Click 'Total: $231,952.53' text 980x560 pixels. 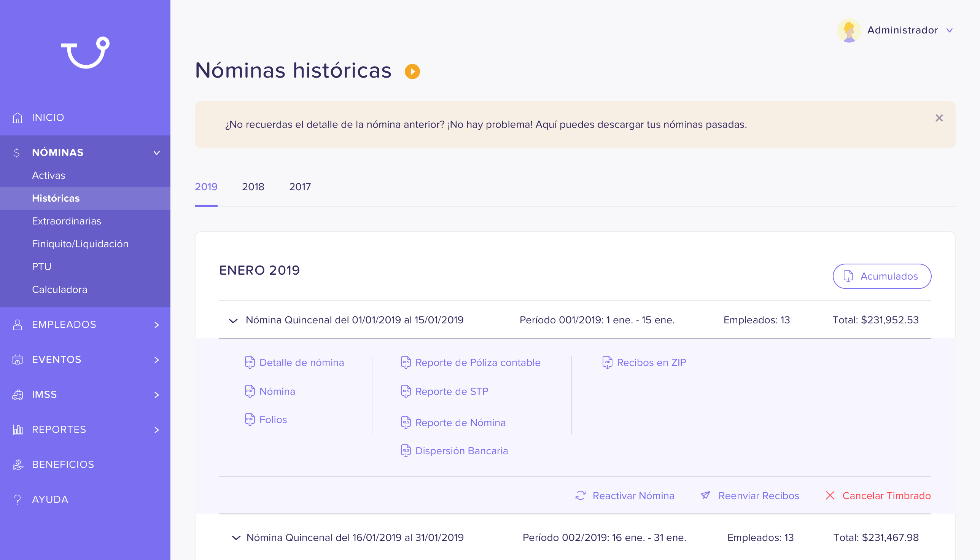tap(875, 320)
